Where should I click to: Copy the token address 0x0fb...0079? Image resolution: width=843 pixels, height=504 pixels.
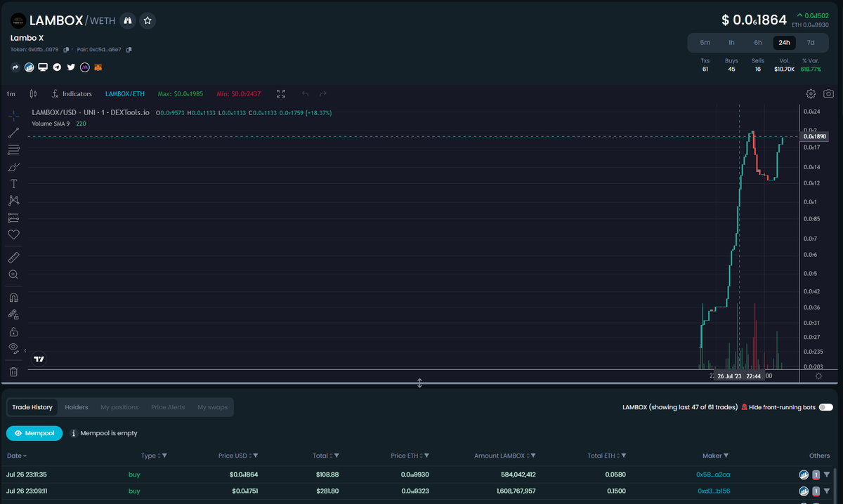point(66,50)
